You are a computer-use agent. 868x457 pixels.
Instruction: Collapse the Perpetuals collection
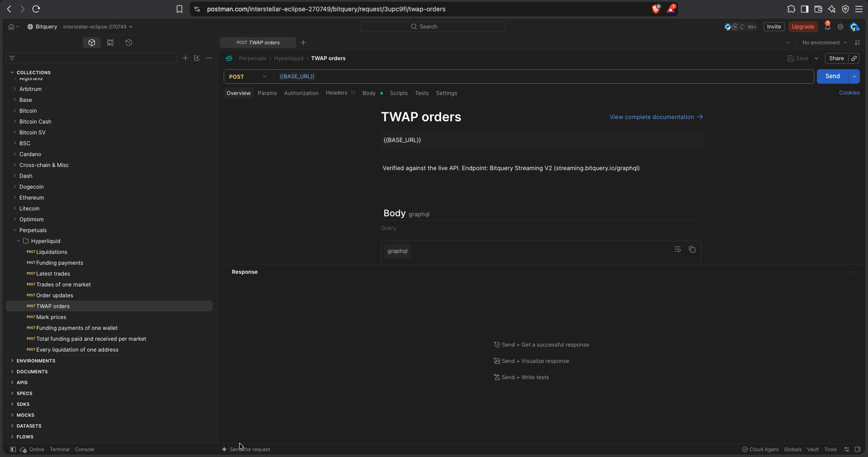click(x=15, y=230)
